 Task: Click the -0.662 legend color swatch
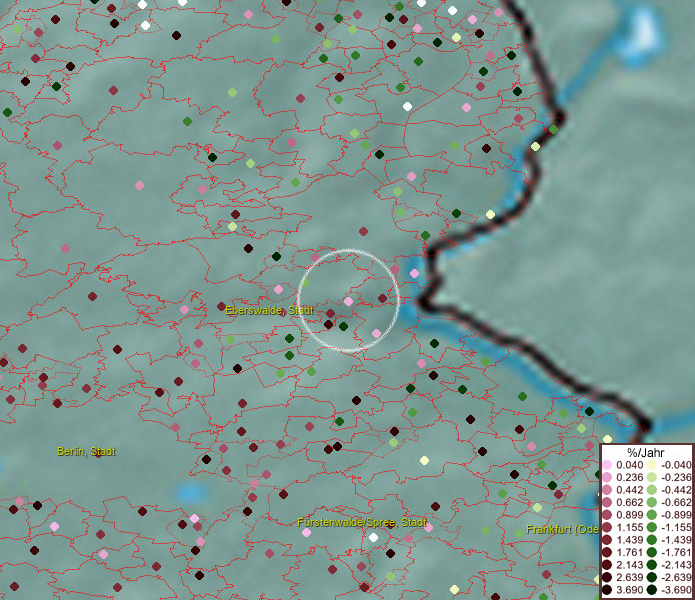[652, 503]
